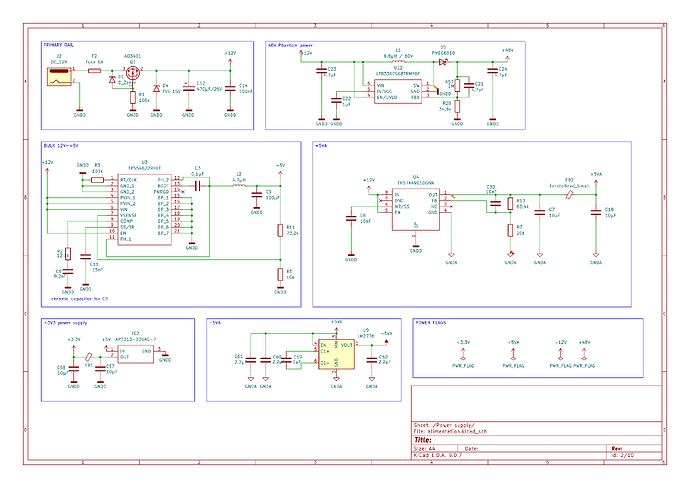Click the +48V PWR_FLAG symbol
Image resolution: width=690 pixels, height=487 pixels.
coord(584,354)
